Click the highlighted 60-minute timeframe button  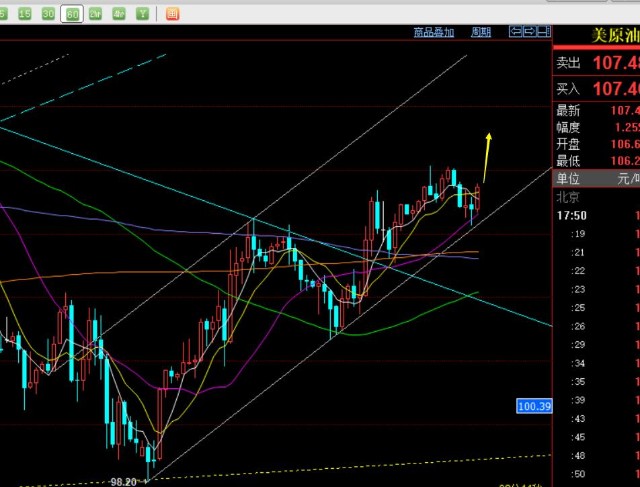click(72, 14)
